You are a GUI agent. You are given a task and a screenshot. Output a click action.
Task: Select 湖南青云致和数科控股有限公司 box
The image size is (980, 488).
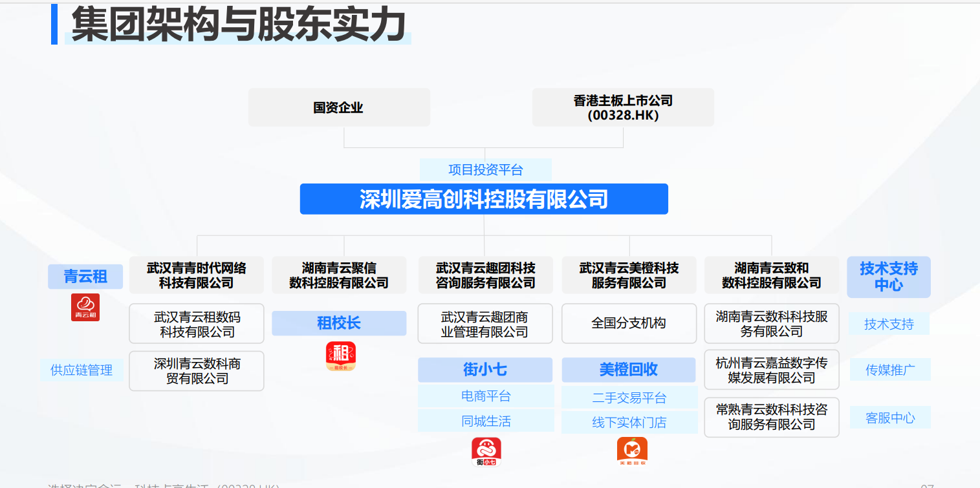click(772, 275)
